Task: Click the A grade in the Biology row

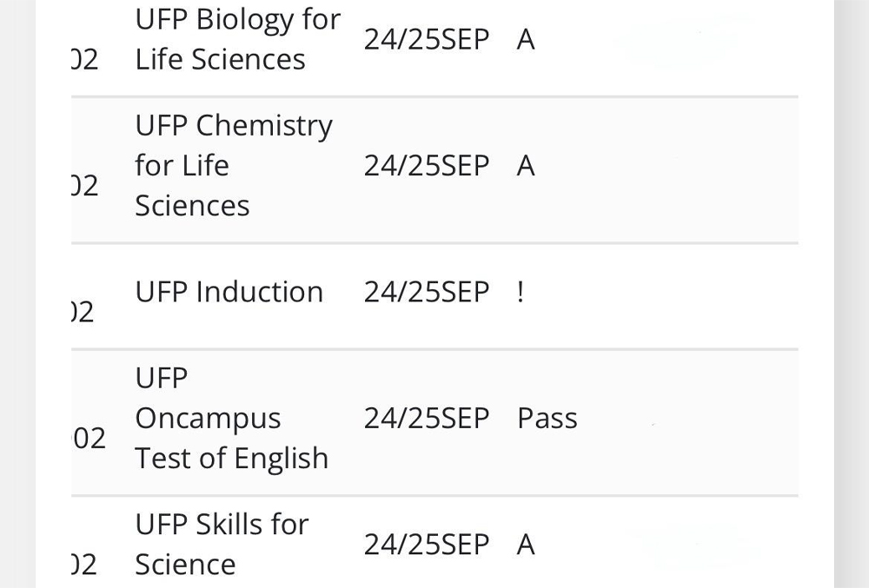Action: tap(526, 39)
